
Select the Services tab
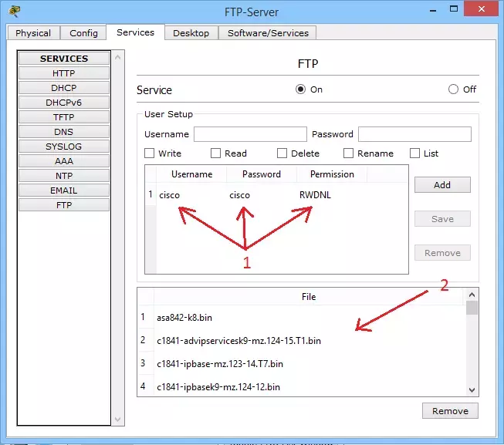tap(135, 32)
